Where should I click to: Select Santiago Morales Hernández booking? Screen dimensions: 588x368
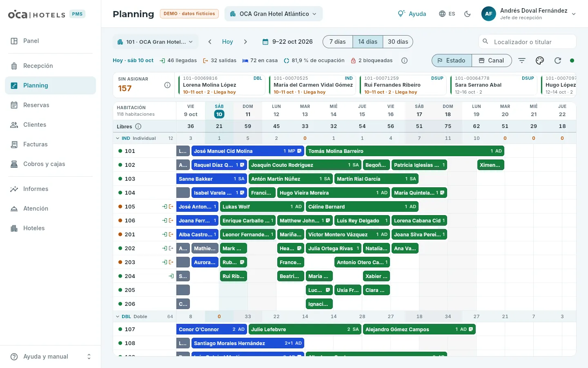[247, 343]
